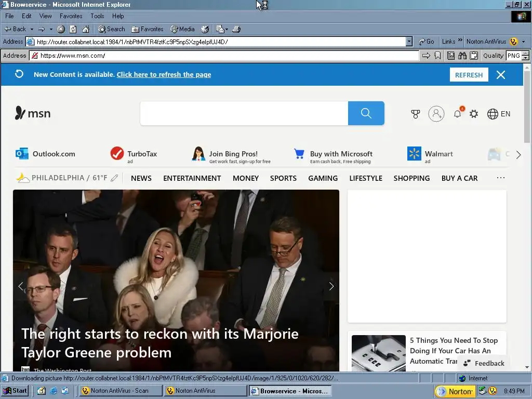The height and width of the screenshot is (399, 532).
Task: Go to previous headline slide arrow
Action: (x=21, y=286)
